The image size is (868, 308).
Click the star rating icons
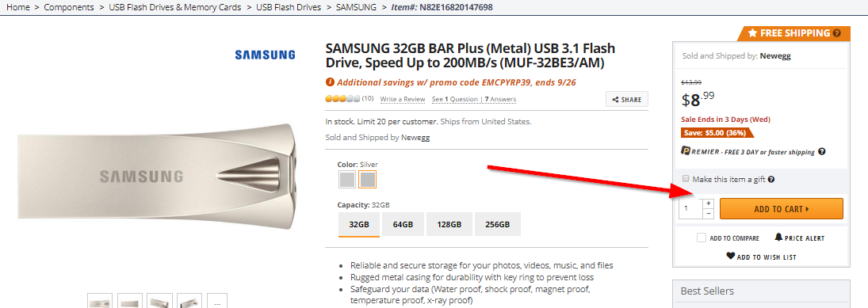coord(342,99)
